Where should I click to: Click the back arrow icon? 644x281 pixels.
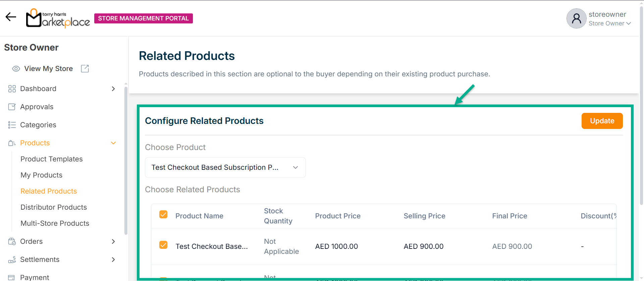pos(11,17)
